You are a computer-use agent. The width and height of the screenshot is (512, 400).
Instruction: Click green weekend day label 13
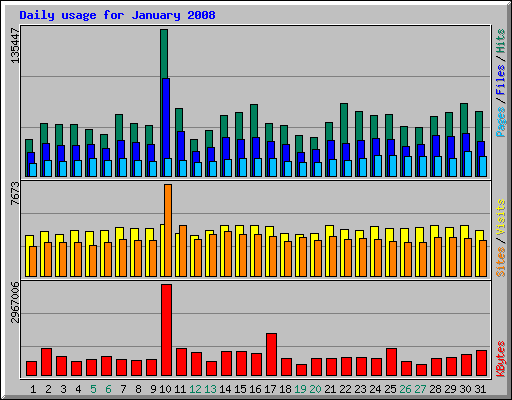210,389
